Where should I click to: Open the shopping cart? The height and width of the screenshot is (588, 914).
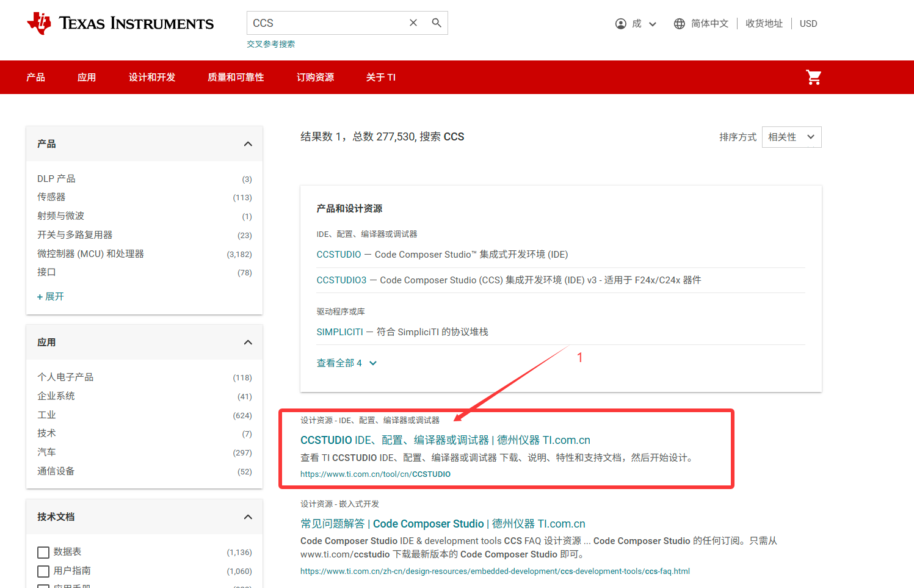tap(813, 78)
